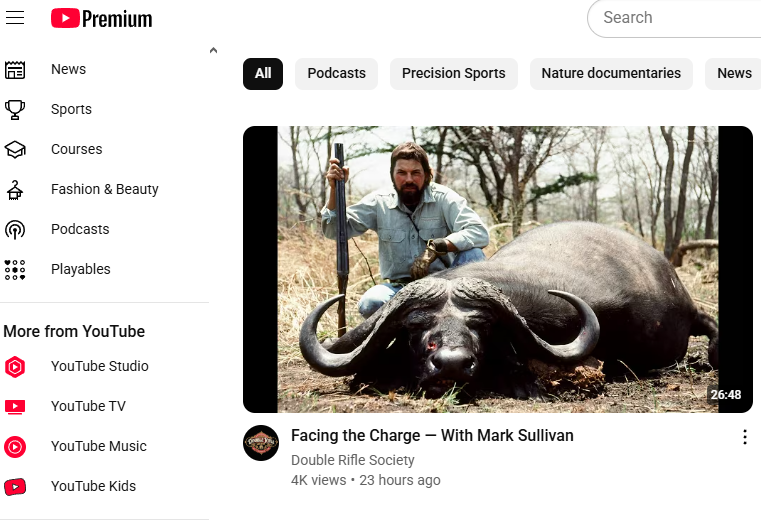This screenshot has width=761, height=520.
Task: Open the Podcasts sidebar entry
Action: 80,229
